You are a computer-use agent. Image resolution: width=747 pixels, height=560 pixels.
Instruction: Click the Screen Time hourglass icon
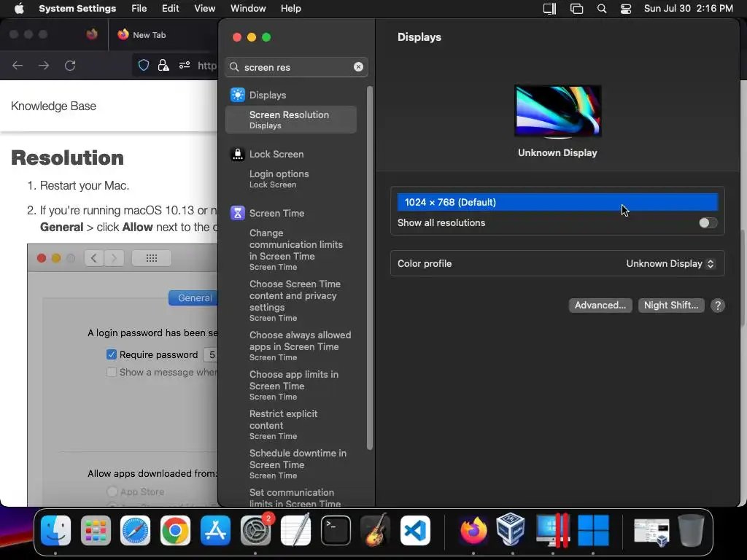pos(237,213)
